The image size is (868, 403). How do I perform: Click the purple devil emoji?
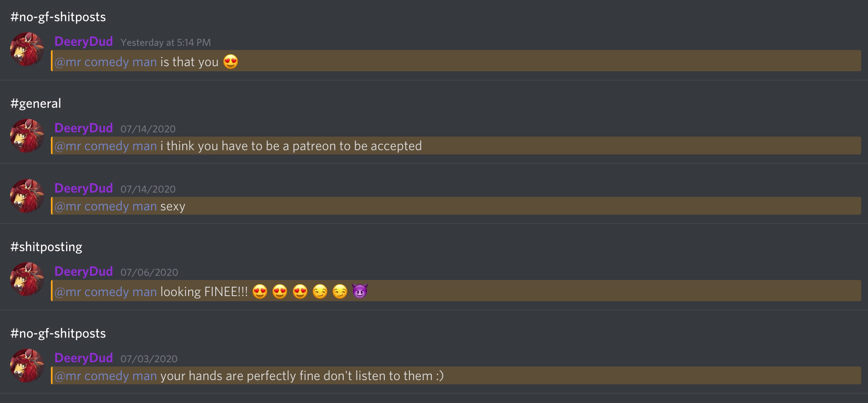coord(359,291)
